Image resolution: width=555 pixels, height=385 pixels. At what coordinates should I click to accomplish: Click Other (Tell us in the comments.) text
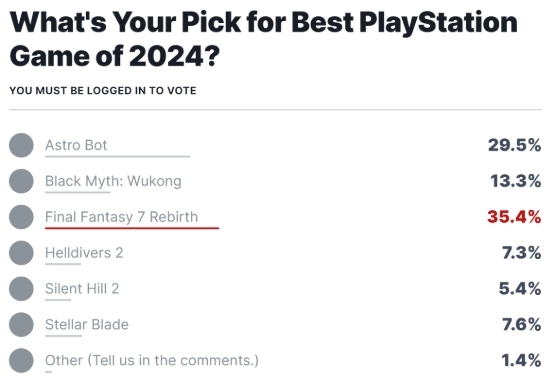[x=152, y=360]
